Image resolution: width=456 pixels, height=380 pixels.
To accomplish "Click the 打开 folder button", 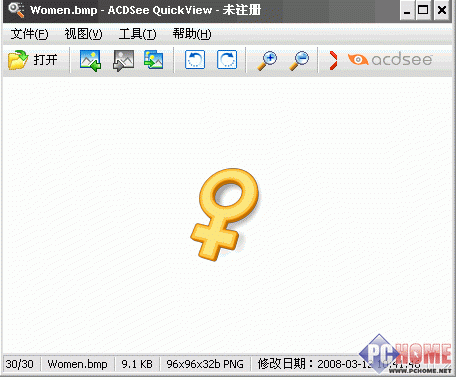I will point(33,60).
